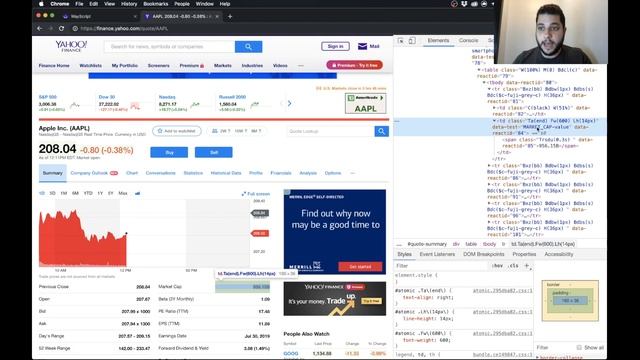Click Add to watchlist button
640x360 pixels.
(x=177, y=131)
